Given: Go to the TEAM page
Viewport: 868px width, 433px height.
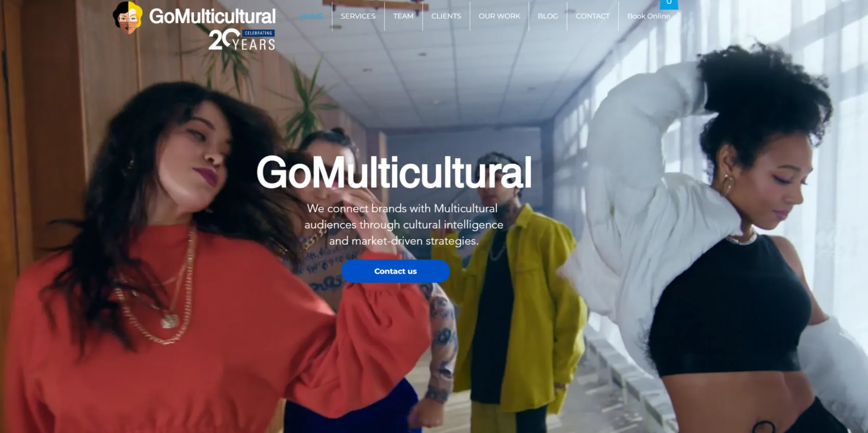Looking at the screenshot, I should tap(403, 16).
